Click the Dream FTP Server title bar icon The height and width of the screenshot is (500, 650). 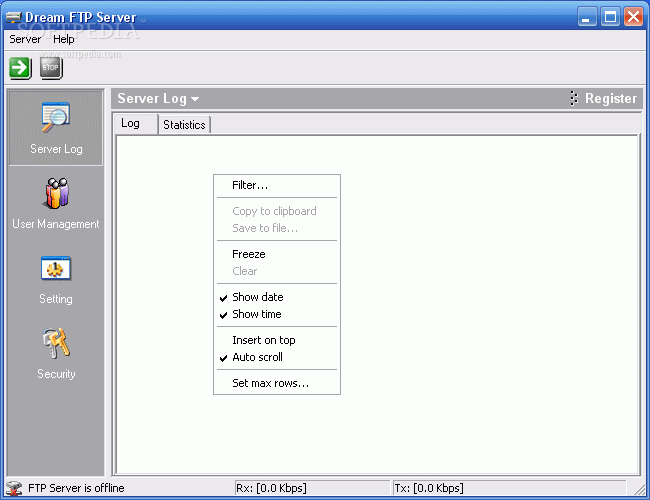13,17
